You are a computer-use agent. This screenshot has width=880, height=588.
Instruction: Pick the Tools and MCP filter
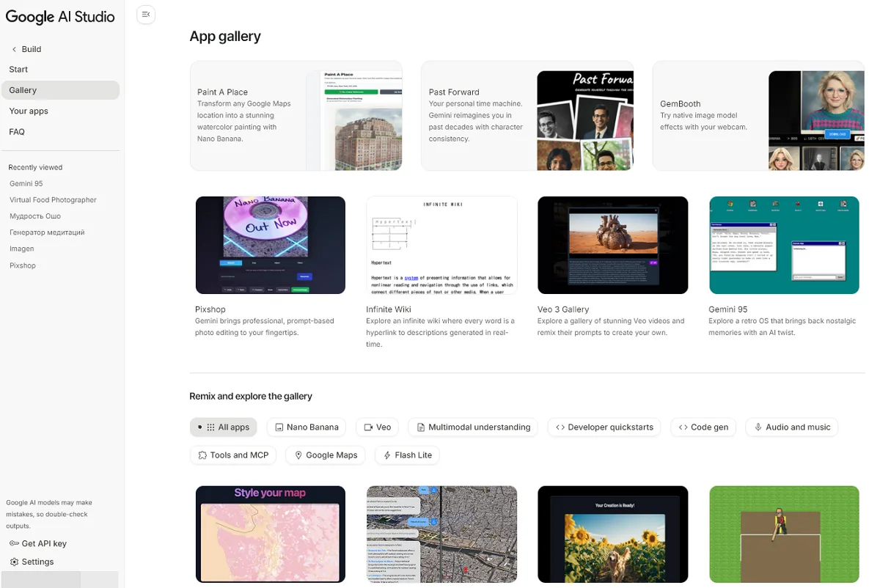232,455
